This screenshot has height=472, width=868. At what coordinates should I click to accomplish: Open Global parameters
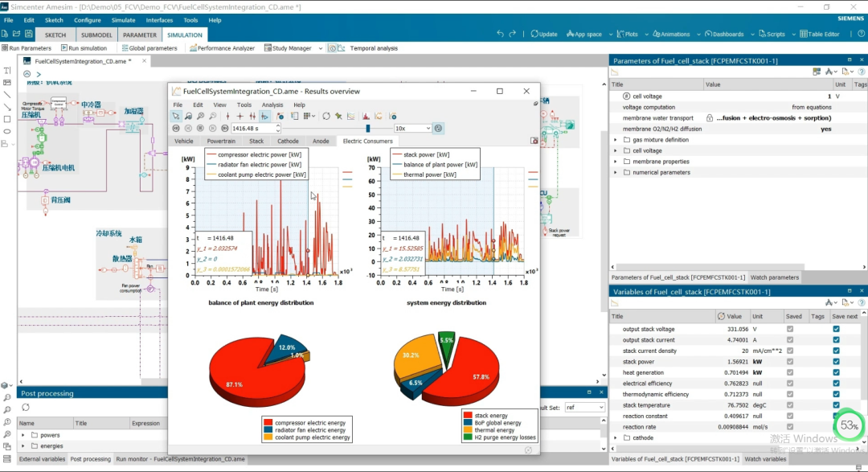click(149, 48)
